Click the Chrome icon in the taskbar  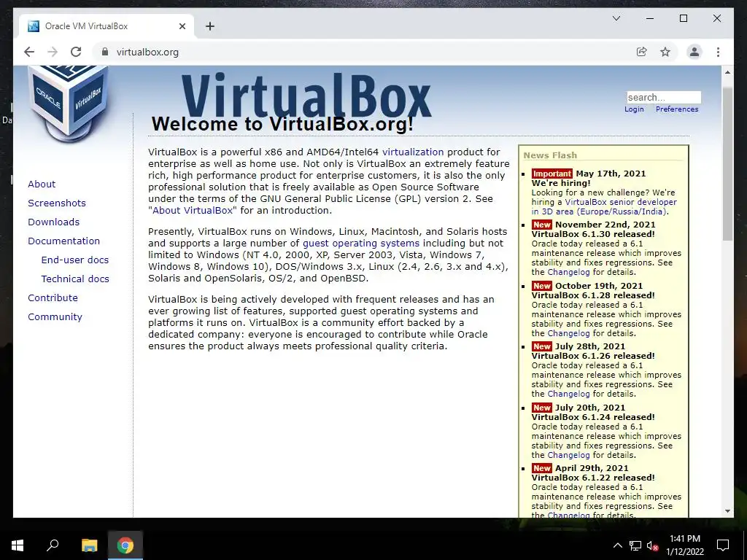125,545
